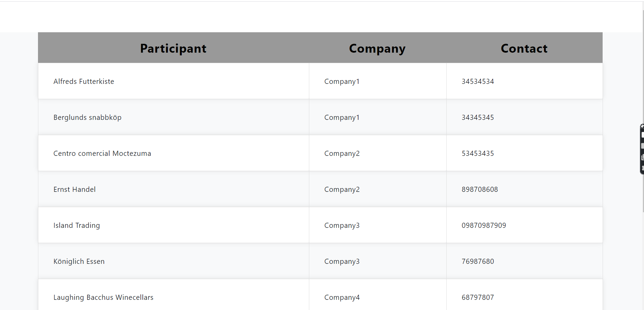
Task: Click the Company column header
Action: (377, 49)
